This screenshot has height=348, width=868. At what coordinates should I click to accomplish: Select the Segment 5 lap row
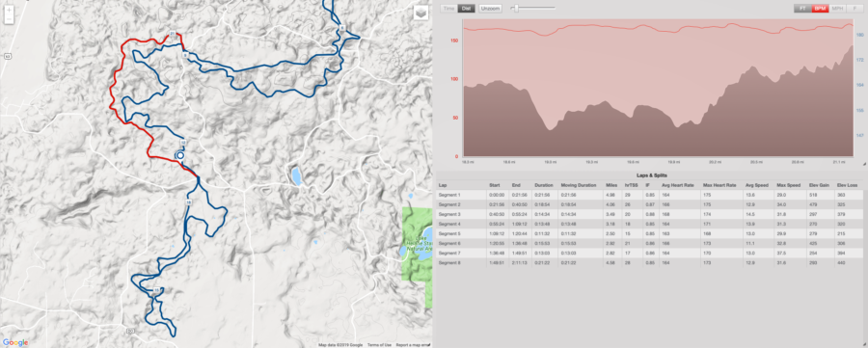coord(649,233)
